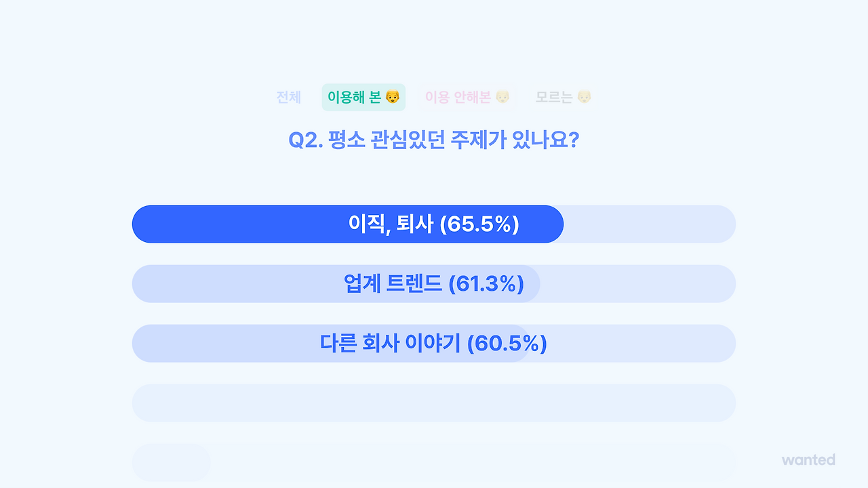Image resolution: width=868 pixels, height=488 pixels.
Task: Click the Q2 question heading text
Action: tap(434, 140)
